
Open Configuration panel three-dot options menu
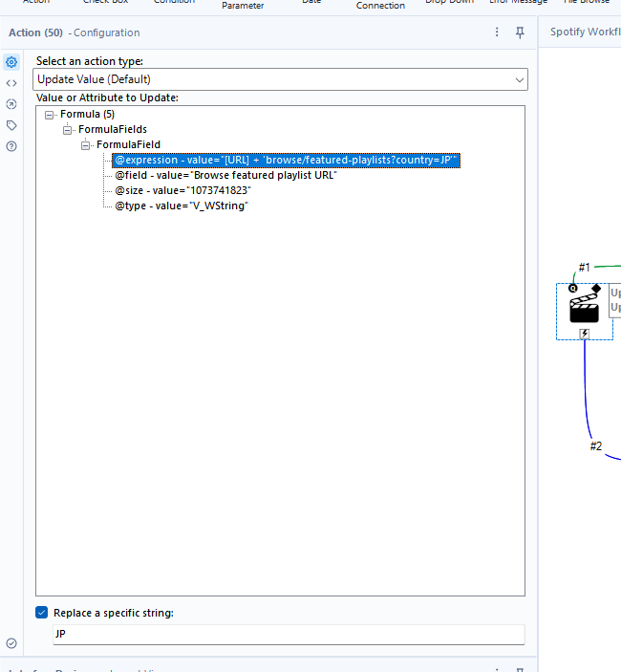pos(497,33)
